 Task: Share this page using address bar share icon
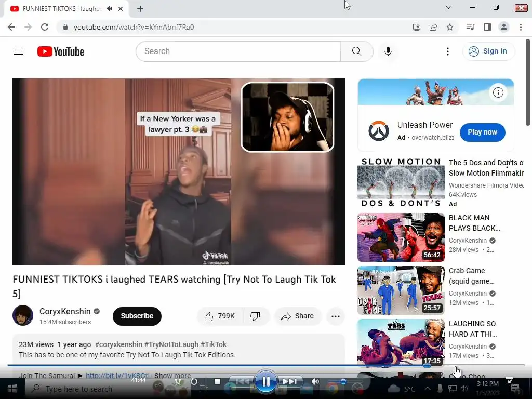click(x=433, y=27)
